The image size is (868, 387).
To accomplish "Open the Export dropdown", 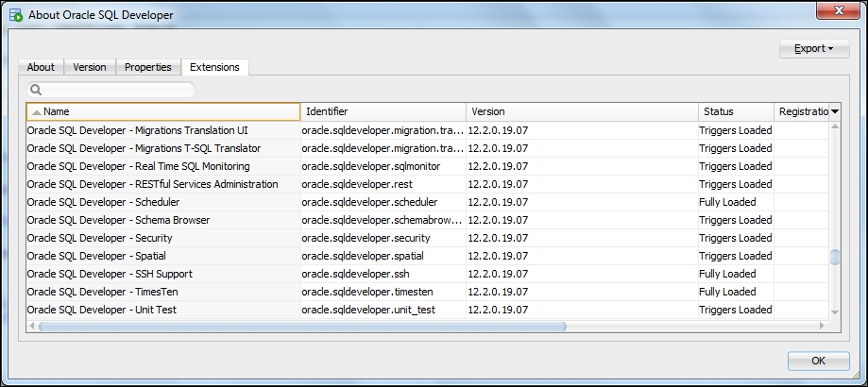I will 814,49.
